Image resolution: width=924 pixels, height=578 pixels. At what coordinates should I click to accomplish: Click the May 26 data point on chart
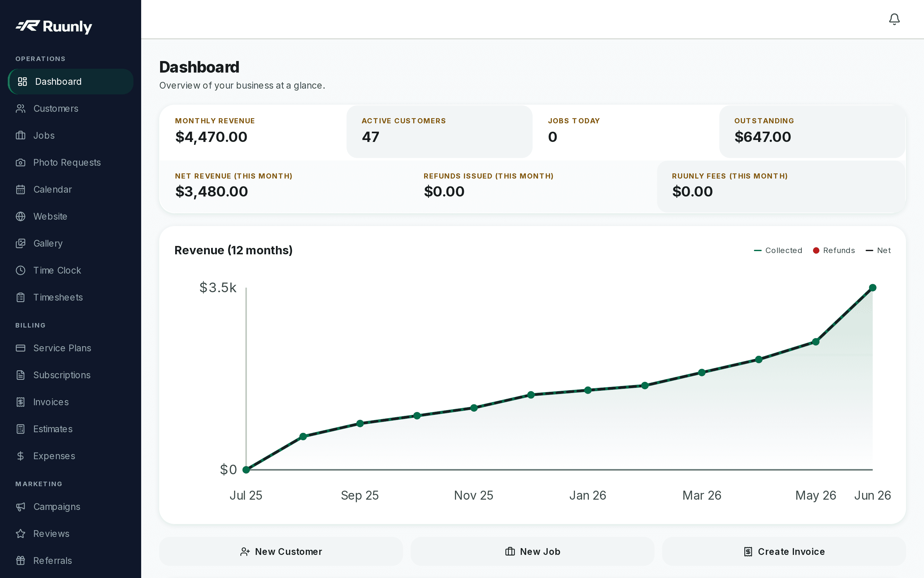point(816,342)
